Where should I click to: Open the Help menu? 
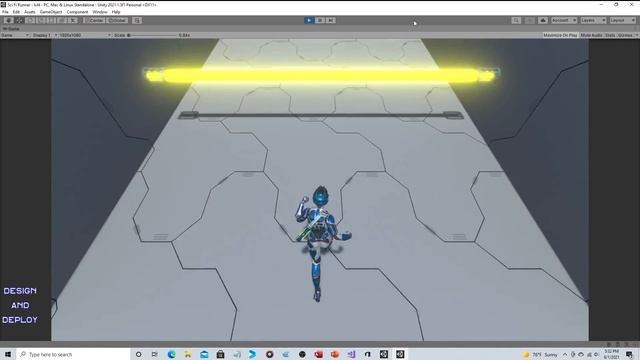click(116, 12)
